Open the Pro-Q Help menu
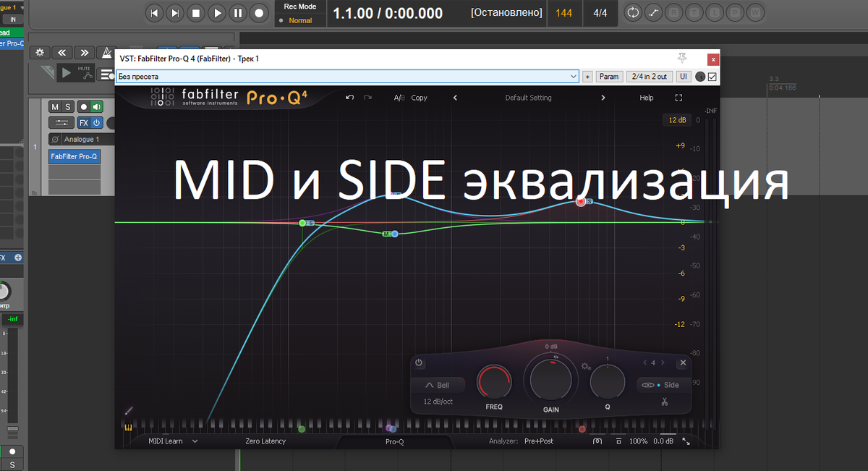 647,98
